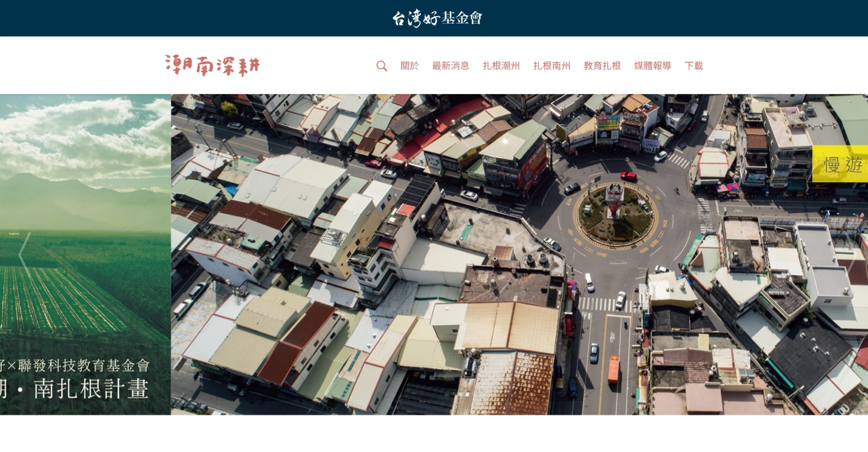
Task: Click the dark blue top banner bar
Action: [204, 18]
